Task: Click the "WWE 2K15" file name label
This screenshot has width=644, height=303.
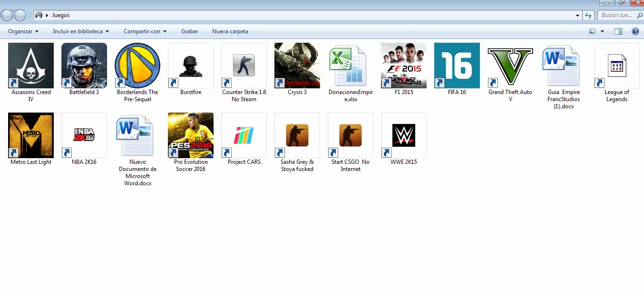Action: (x=404, y=162)
